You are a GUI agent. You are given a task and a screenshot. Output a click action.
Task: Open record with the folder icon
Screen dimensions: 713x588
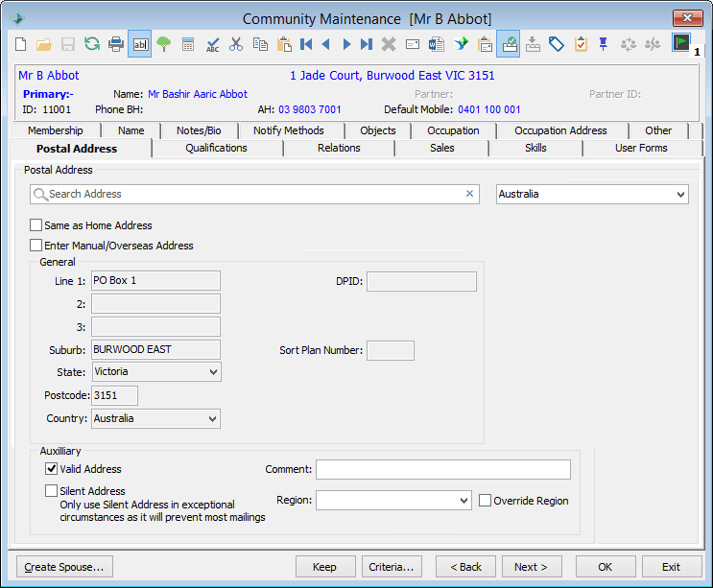click(x=44, y=44)
